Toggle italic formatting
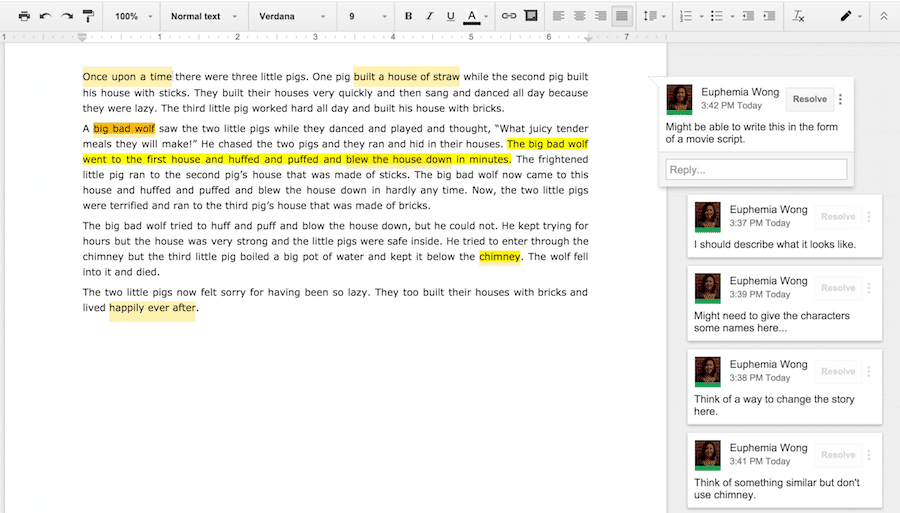 coord(429,16)
